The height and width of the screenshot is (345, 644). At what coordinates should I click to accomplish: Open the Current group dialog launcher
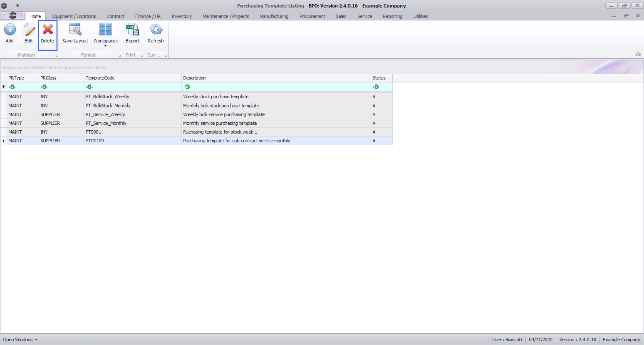coord(166,56)
